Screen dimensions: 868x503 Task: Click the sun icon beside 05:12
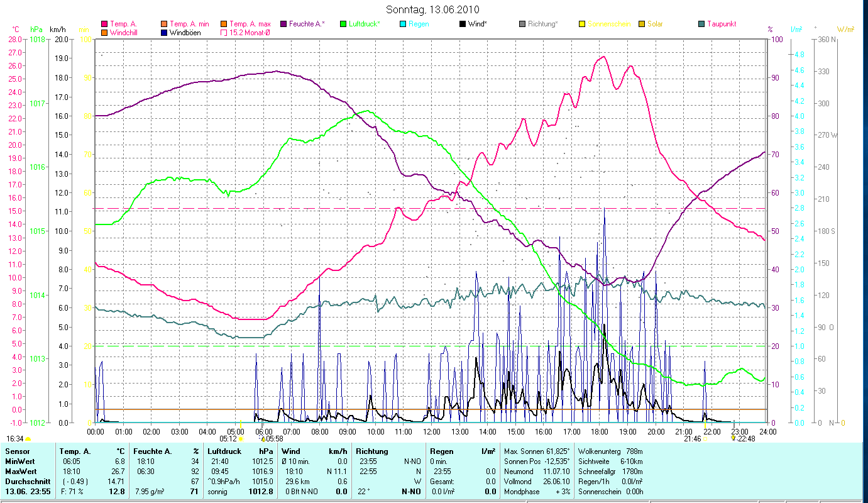(x=241, y=439)
